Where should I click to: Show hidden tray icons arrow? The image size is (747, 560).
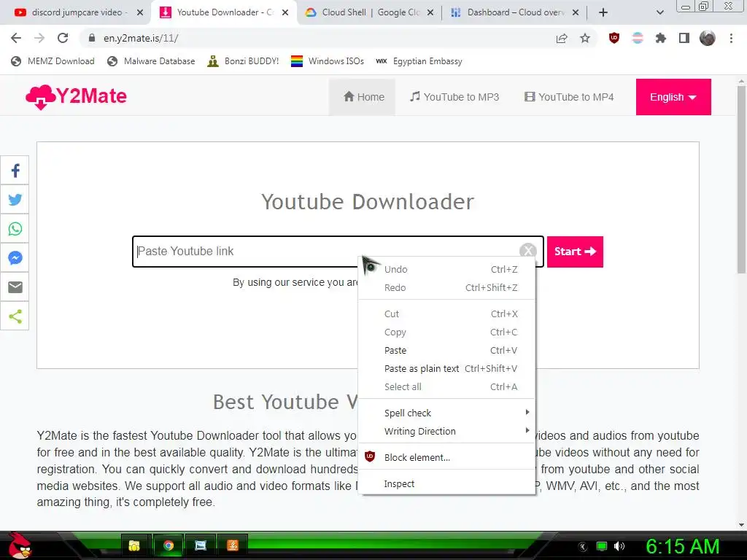[582, 547]
